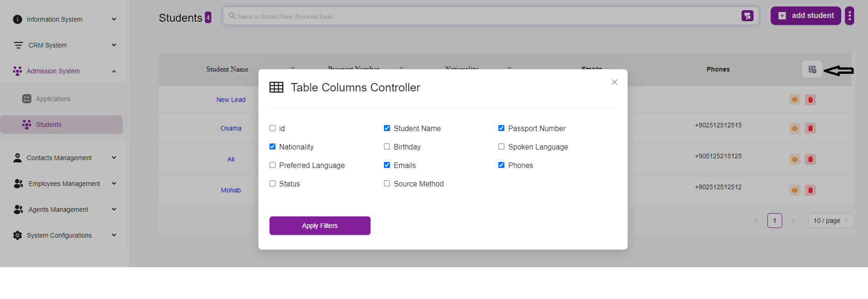Select Students in the sidebar

[x=48, y=125]
